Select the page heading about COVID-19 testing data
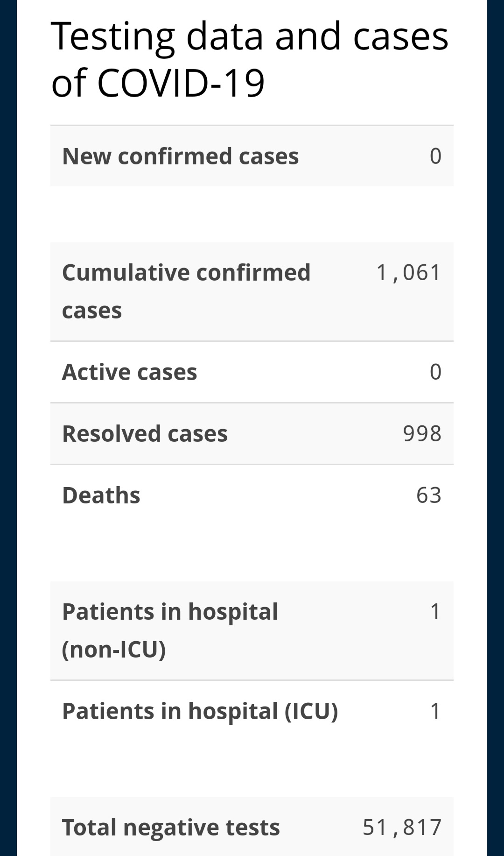Screen dimensions: 504x856 point(250,59)
